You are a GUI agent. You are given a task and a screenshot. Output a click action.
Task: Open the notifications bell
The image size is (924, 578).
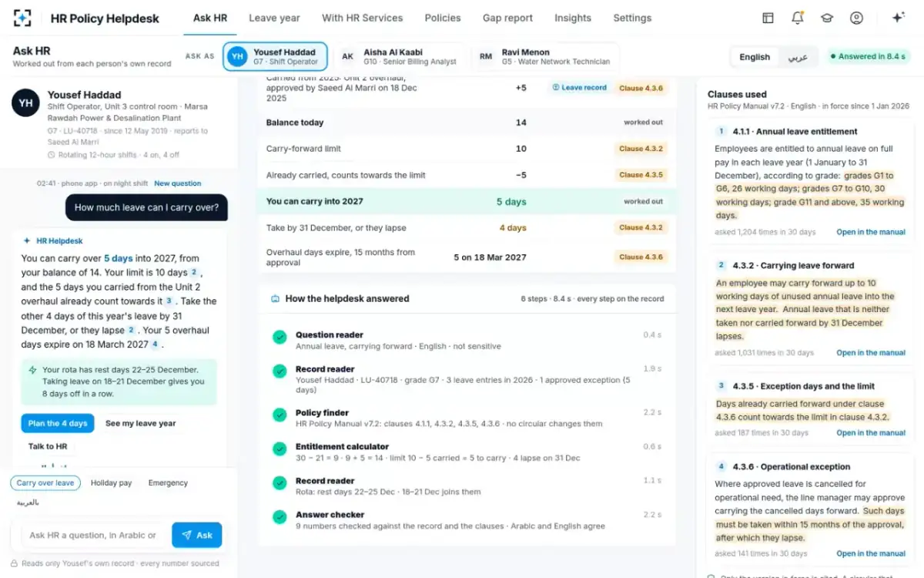798,18
